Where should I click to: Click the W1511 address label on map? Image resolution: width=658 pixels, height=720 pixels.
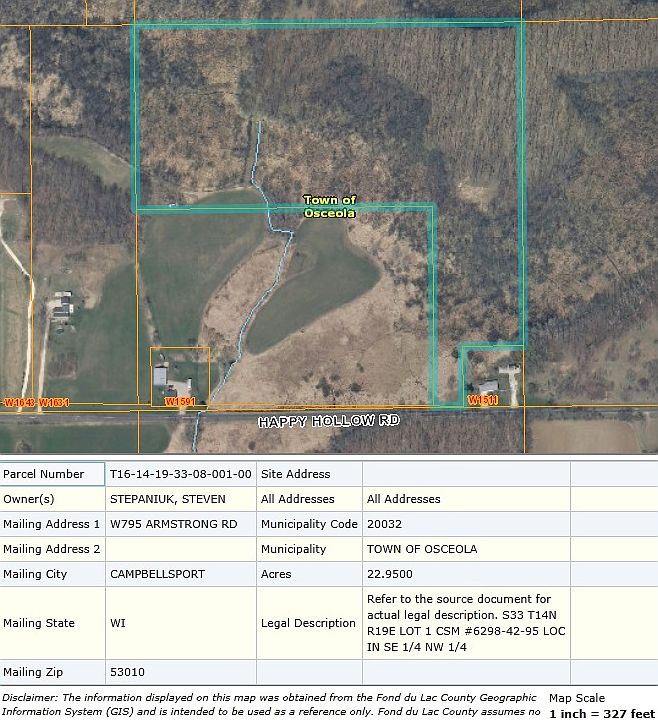[483, 400]
